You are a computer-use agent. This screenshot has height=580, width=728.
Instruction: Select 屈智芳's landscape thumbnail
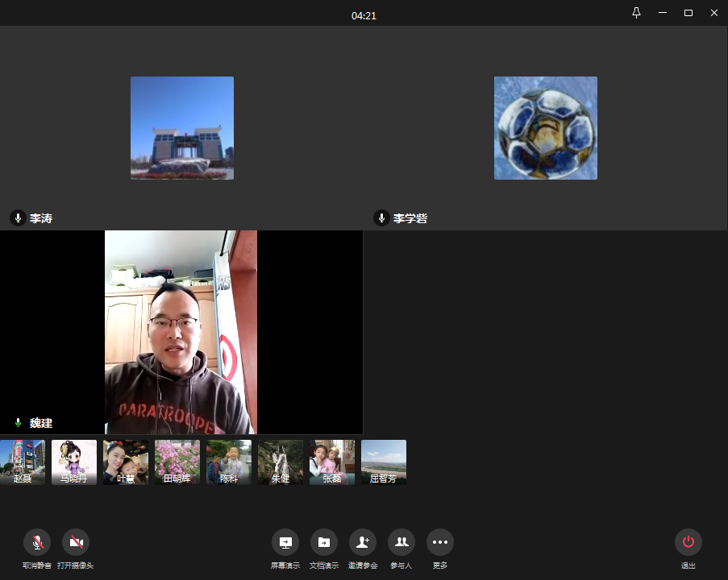click(384, 462)
